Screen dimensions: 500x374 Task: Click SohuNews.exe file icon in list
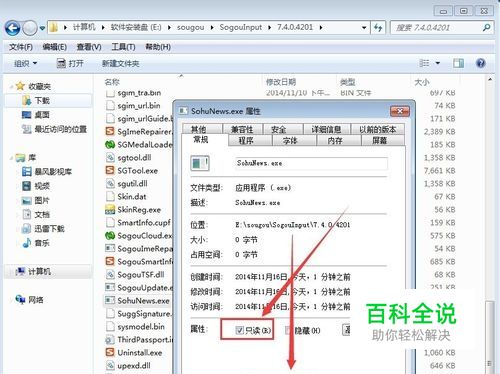[110, 301]
